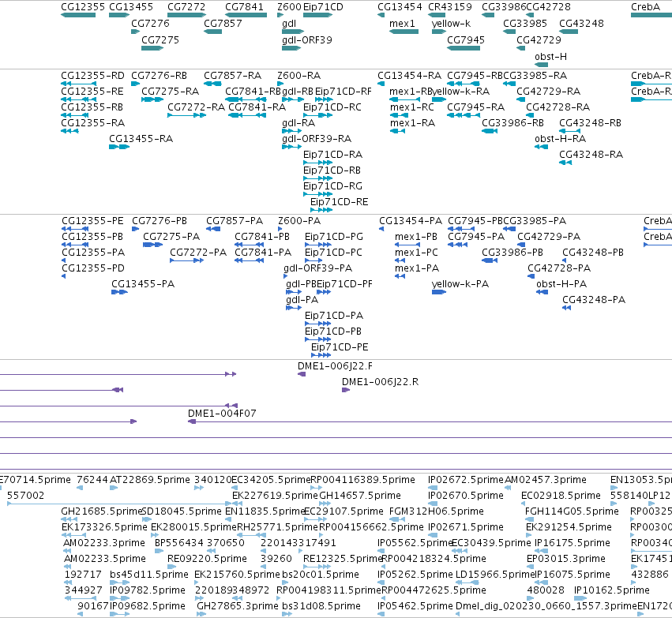Screen dimensions: 672x618
Task: Select transcript CG7857-RA
Action: 232,76
